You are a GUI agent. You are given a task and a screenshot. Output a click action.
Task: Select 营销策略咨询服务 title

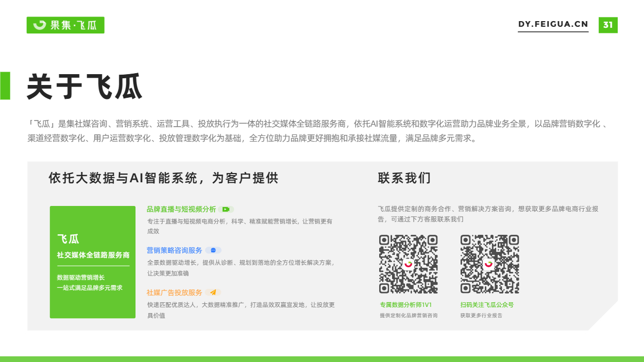pos(175,250)
